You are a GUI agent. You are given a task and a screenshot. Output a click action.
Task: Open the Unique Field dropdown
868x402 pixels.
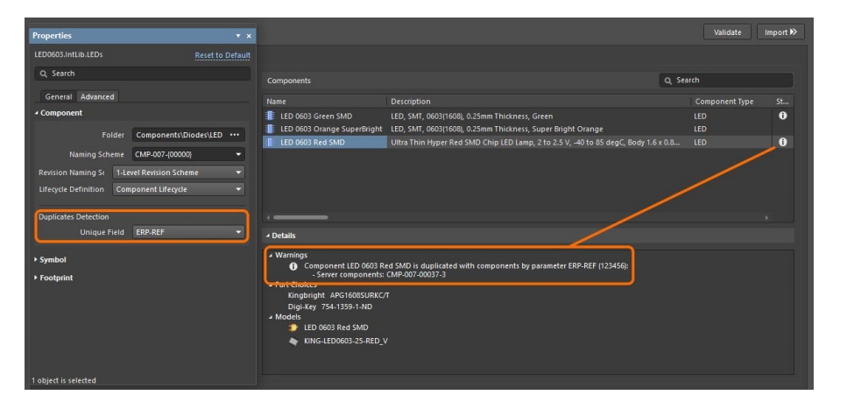(188, 232)
